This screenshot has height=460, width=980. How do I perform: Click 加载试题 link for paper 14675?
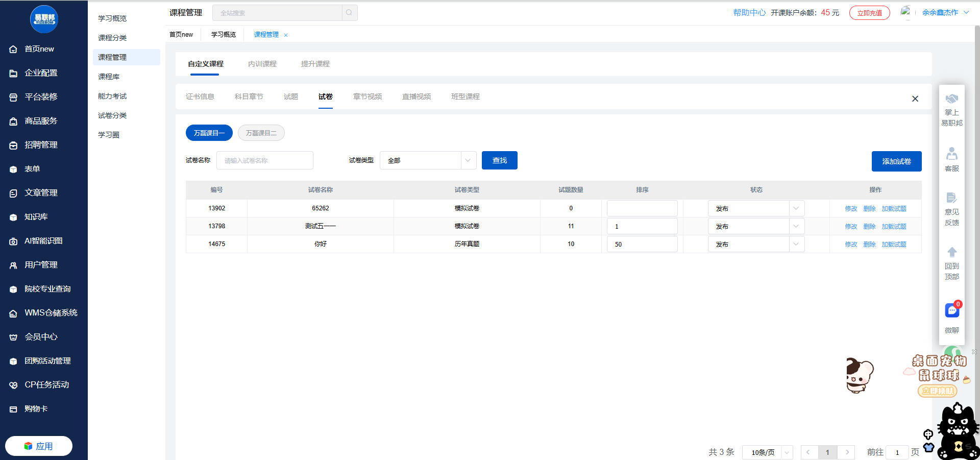tap(894, 245)
